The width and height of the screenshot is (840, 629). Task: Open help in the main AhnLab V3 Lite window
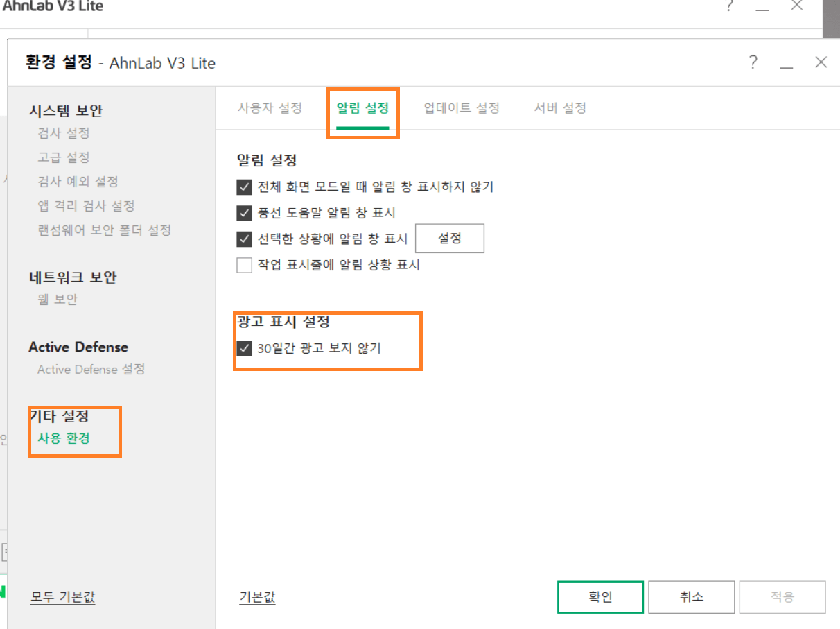coord(729,6)
